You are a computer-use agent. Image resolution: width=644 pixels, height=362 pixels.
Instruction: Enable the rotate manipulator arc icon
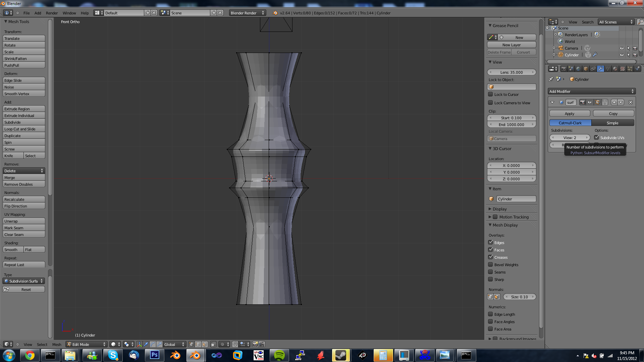(153, 344)
